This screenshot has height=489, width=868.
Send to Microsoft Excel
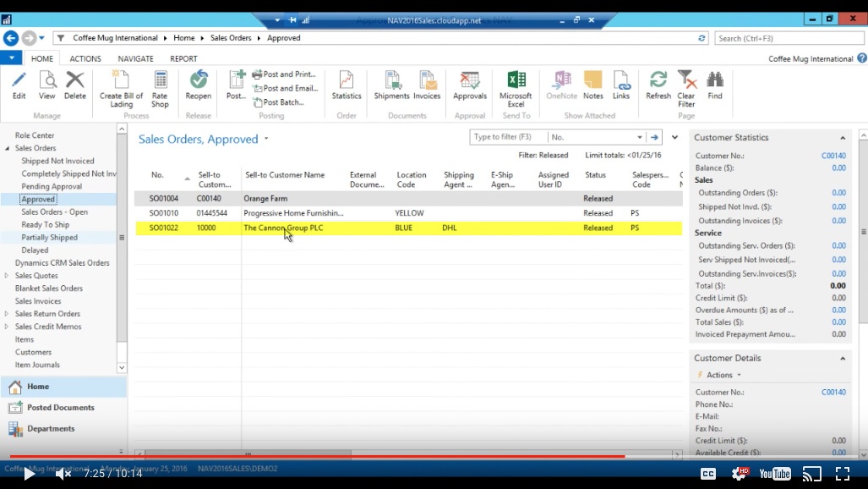(516, 89)
